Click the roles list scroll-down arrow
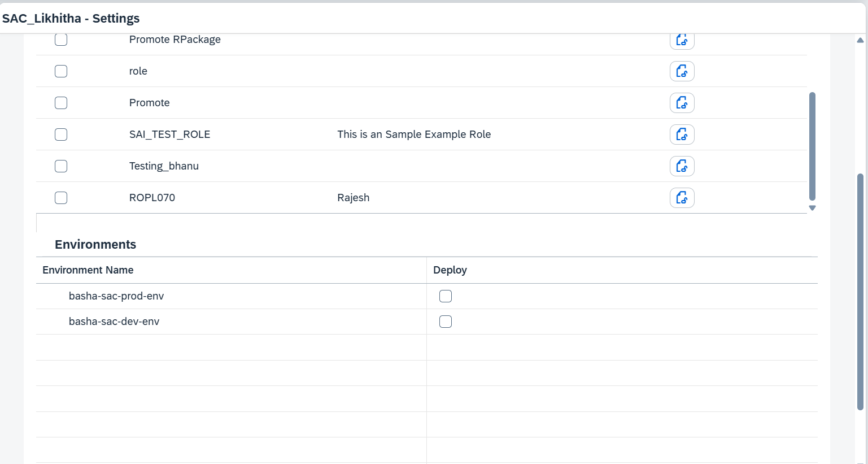The width and height of the screenshot is (868, 464). [812, 208]
